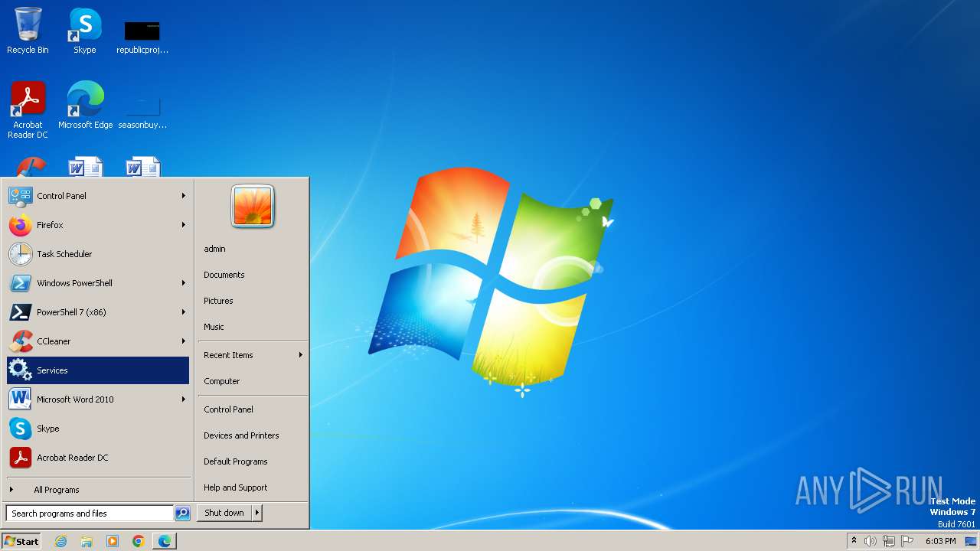Expand the Recent Items submenu arrow
Screen dimensions: 980x551
pos(301,355)
